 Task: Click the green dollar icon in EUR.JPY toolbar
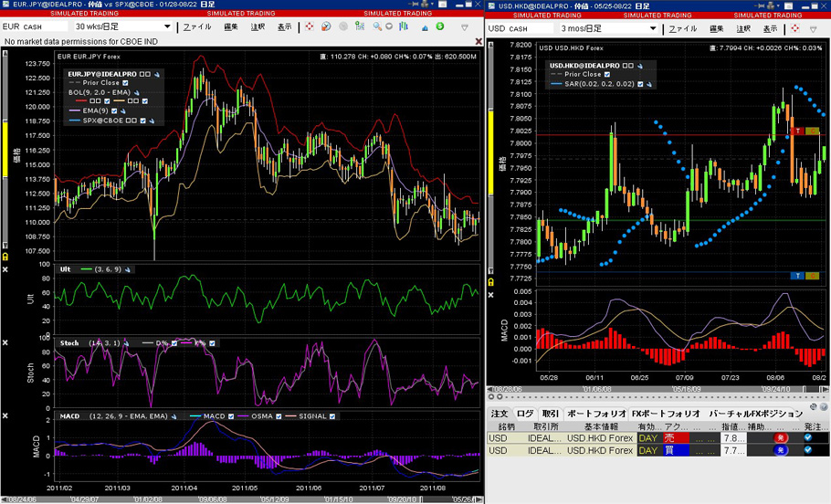(440, 26)
